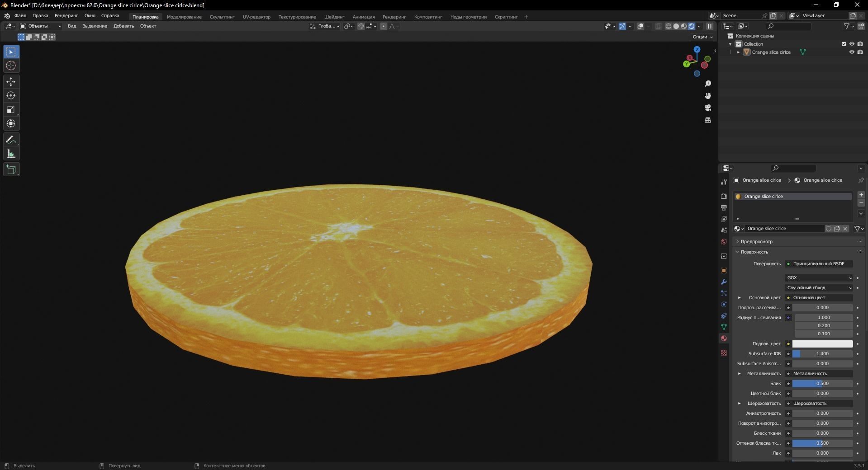Image resolution: width=868 pixels, height=470 pixels.
Task: Expand the Collection in the outliner
Action: 730,44
